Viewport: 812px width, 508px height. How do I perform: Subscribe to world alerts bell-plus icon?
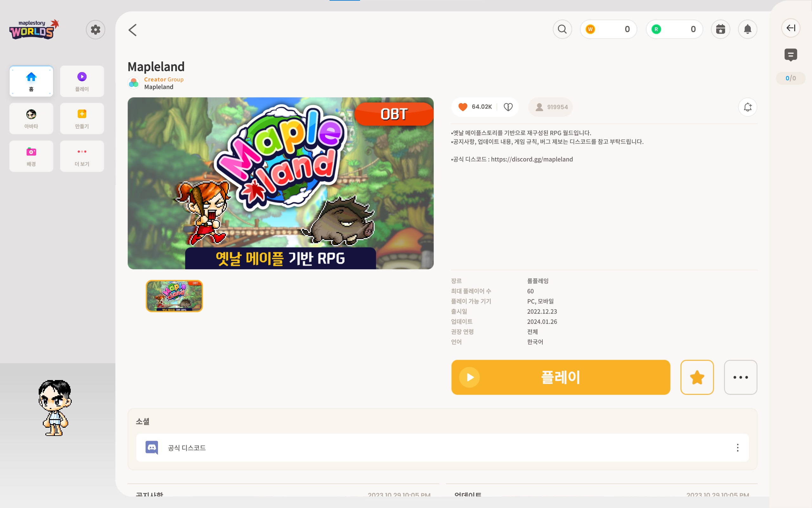(748, 107)
